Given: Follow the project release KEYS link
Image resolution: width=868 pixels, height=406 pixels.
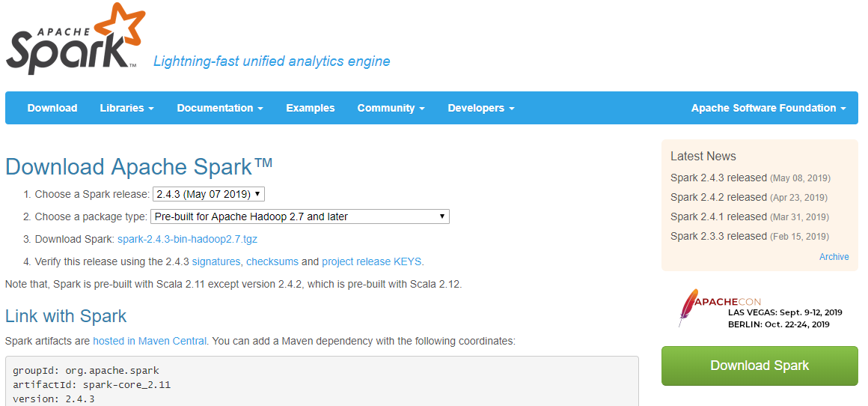Looking at the screenshot, I should [372, 261].
